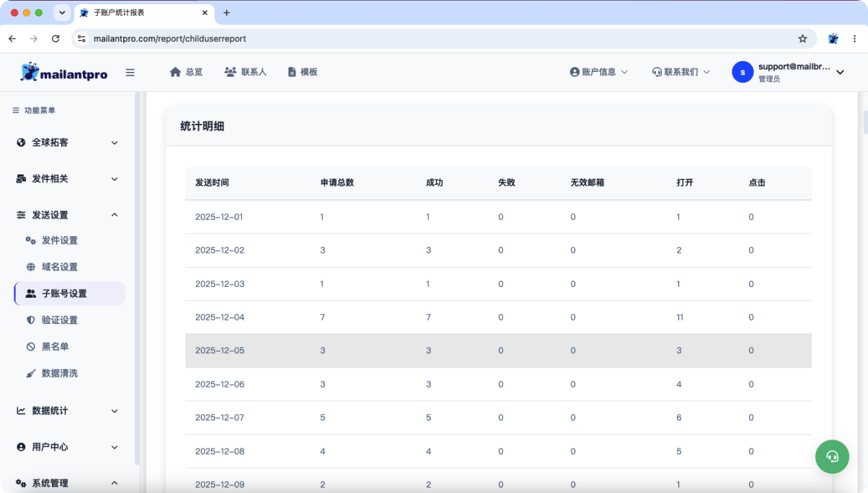Click the 点击 column header
The width and height of the screenshot is (868, 493).
757,183
